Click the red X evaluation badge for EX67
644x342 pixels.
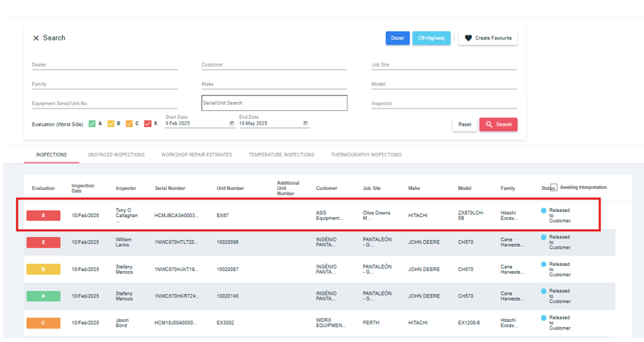[x=44, y=216]
